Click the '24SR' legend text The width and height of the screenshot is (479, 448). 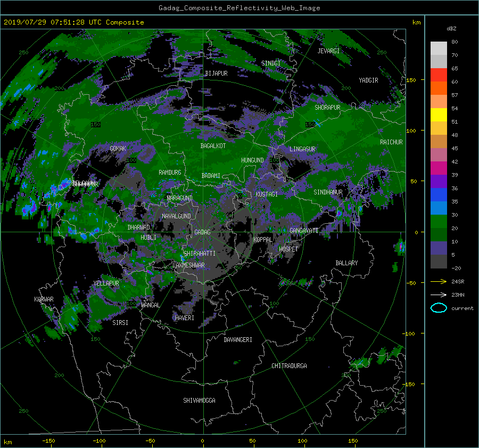458,282
